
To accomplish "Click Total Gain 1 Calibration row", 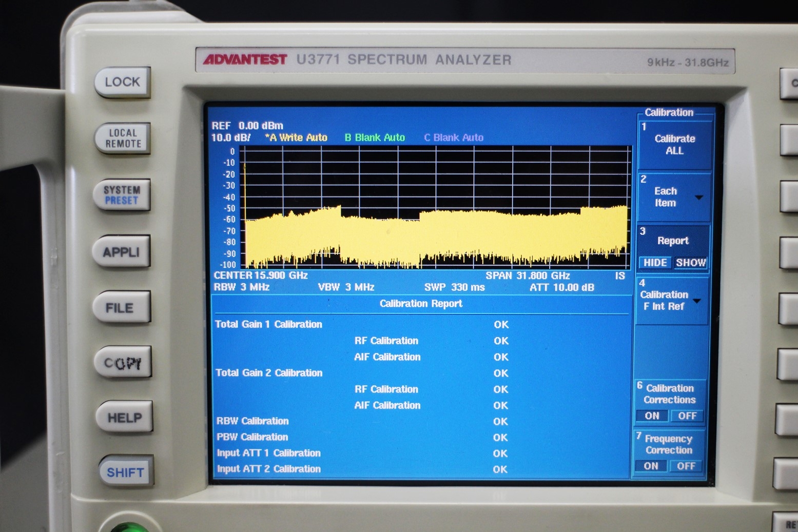I will tap(362, 324).
